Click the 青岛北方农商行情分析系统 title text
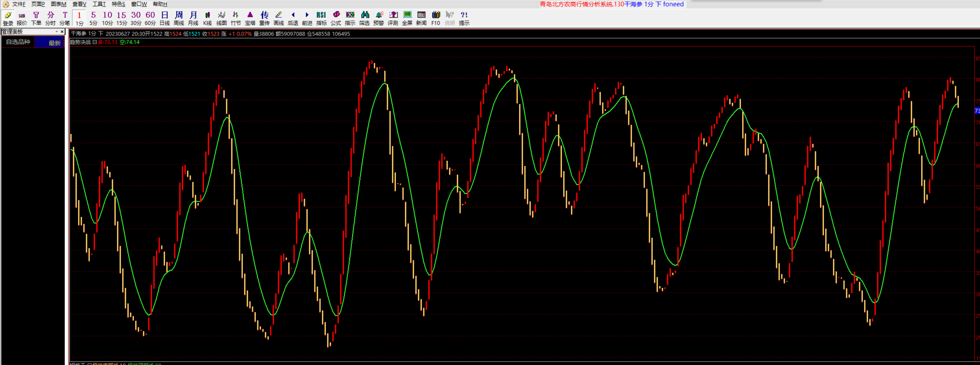This screenshot has height=365, width=980. click(576, 4)
